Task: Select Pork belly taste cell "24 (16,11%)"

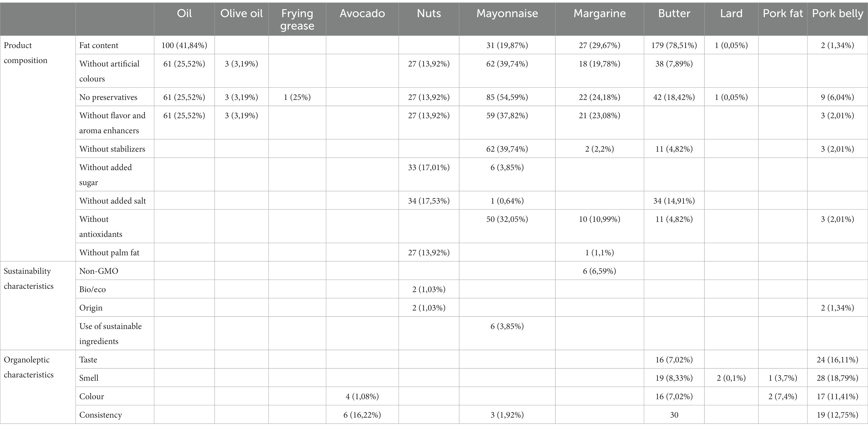Action: pyautogui.click(x=837, y=360)
